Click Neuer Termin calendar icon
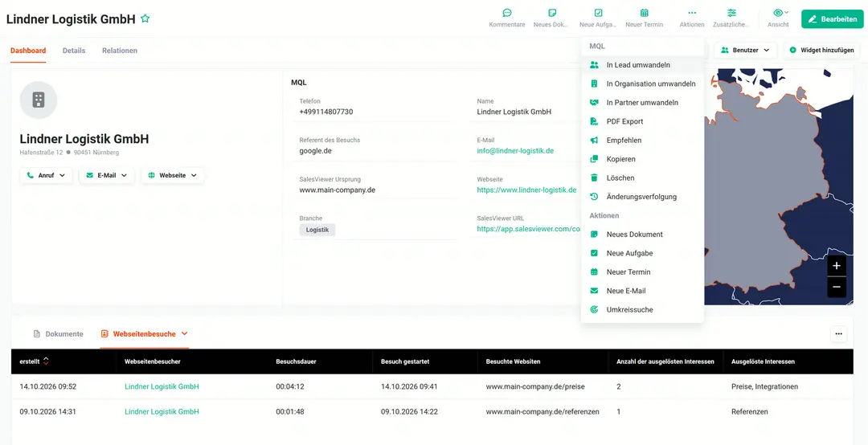Viewport: 868px width, 445px height. coord(645,14)
